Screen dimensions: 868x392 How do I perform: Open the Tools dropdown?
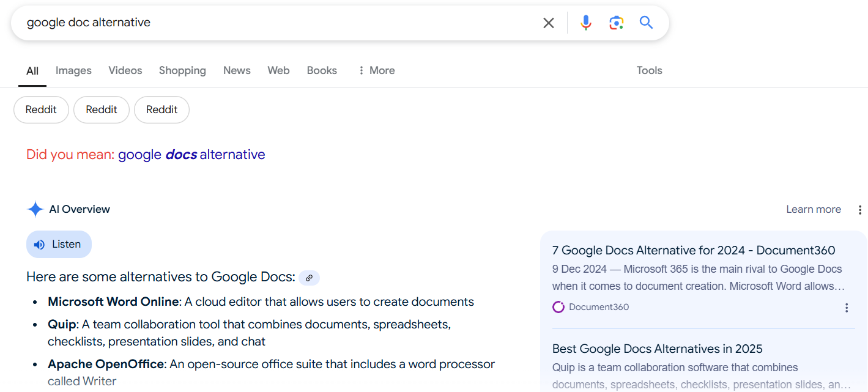point(649,70)
